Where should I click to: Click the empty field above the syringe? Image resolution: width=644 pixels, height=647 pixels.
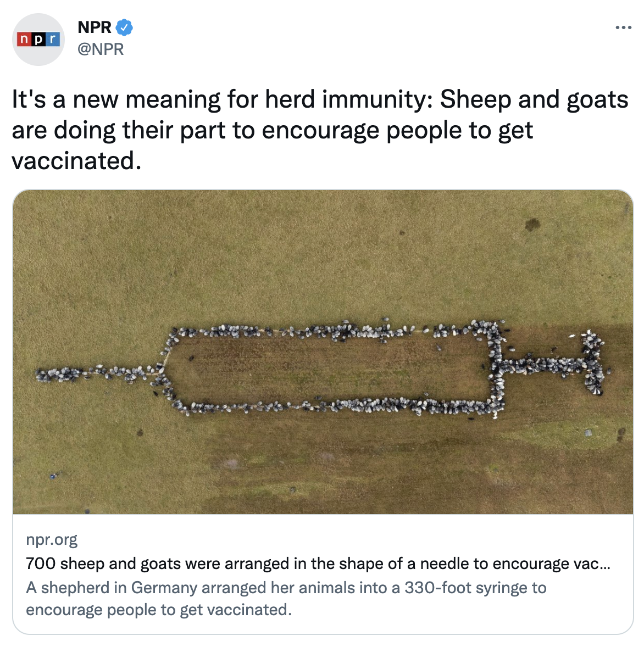322,256
